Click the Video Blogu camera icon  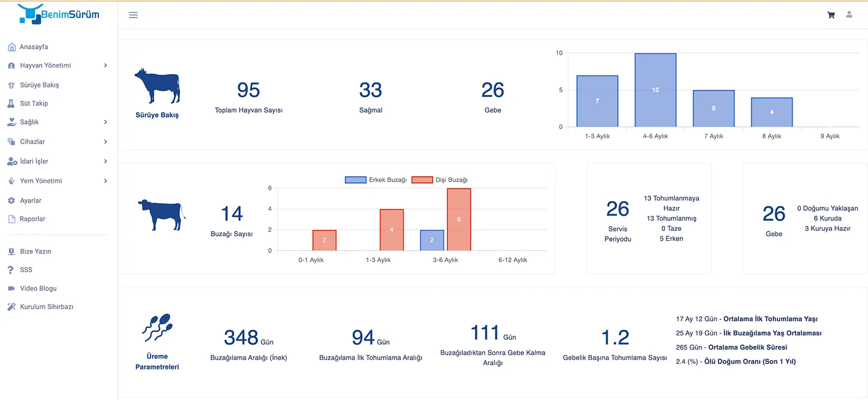point(11,288)
